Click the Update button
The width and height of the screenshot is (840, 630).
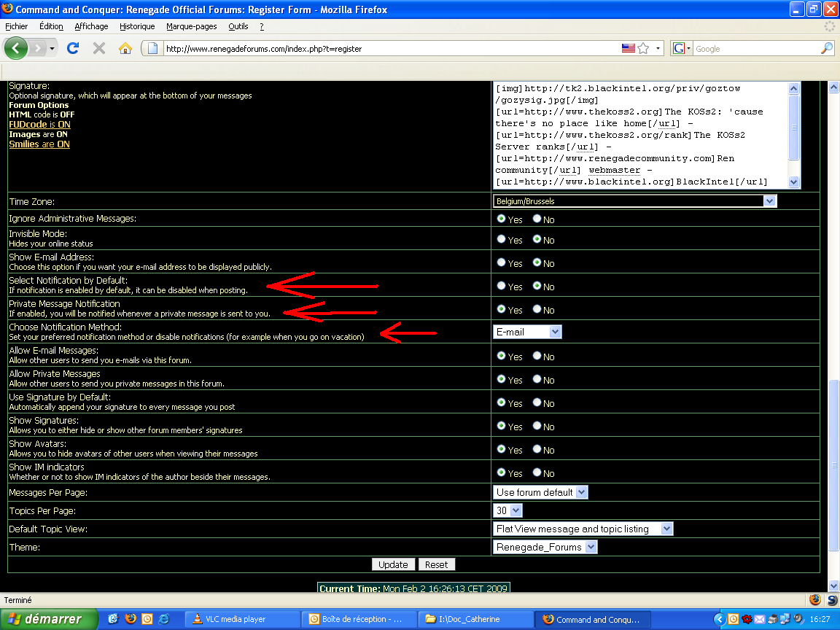pos(393,564)
